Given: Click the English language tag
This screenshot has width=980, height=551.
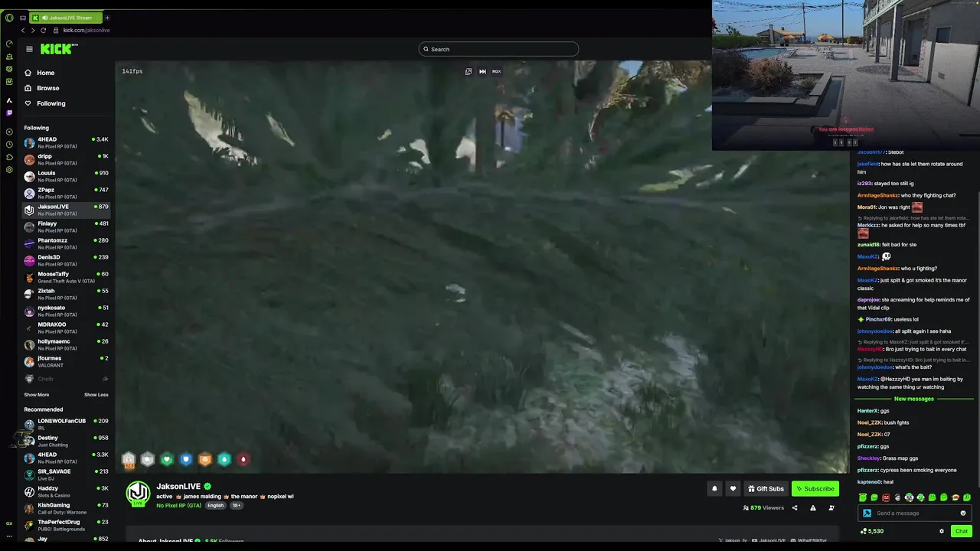Looking at the screenshot, I should point(216,505).
